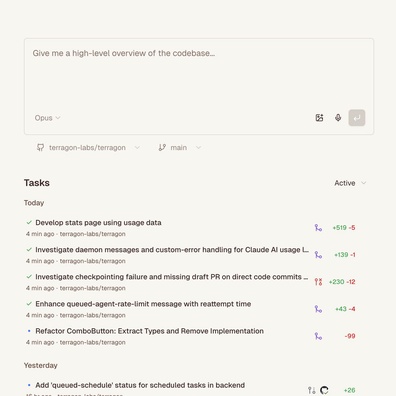Open Refactor ComboButton Extract Types task
The width and height of the screenshot is (396, 396).
[x=149, y=331]
